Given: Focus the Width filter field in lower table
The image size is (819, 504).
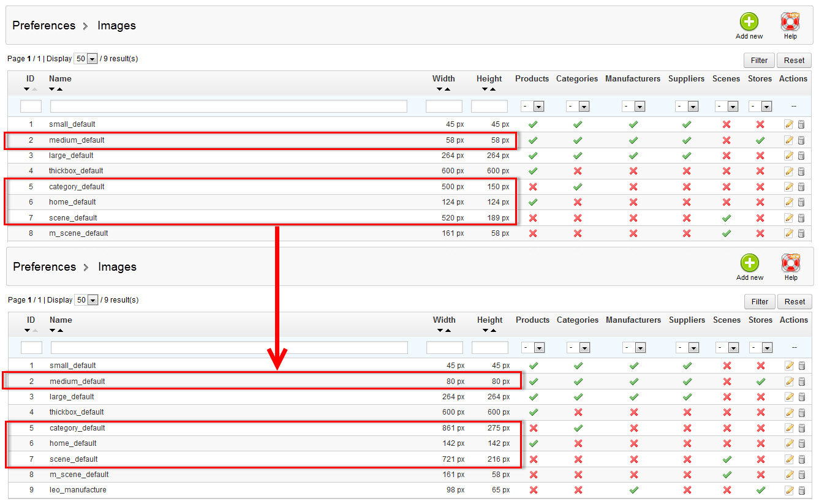Looking at the screenshot, I should (445, 348).
